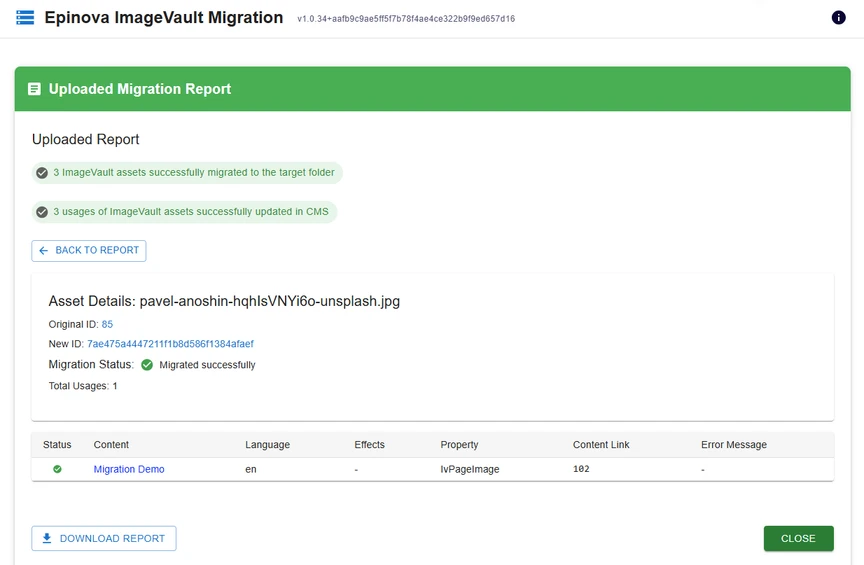Click the Content column header
This screenshot has height=565, width=864.
pos(111,445)
